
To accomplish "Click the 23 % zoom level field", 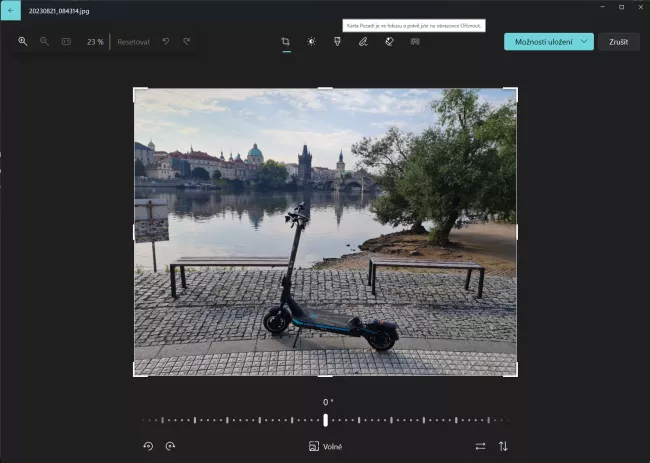I will [x=95, y=42].
